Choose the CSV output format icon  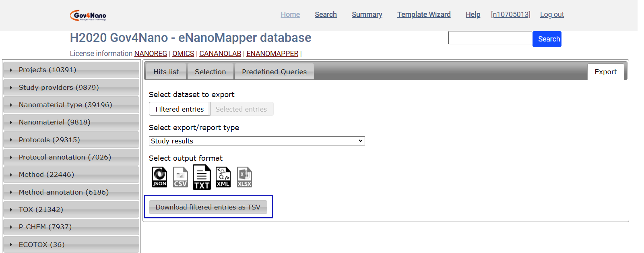180,177
